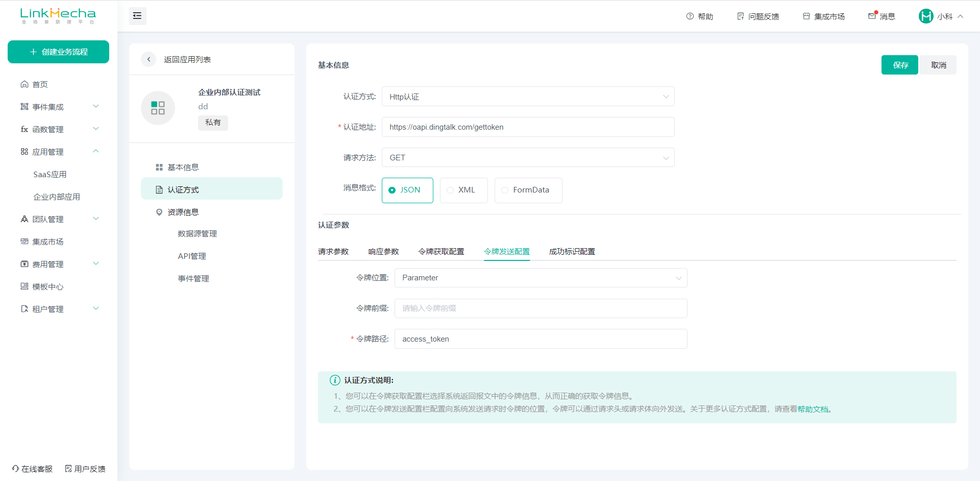Click the back arrow to application list
The width and height of the screenshot is (980, 481).
click(149, 59)
